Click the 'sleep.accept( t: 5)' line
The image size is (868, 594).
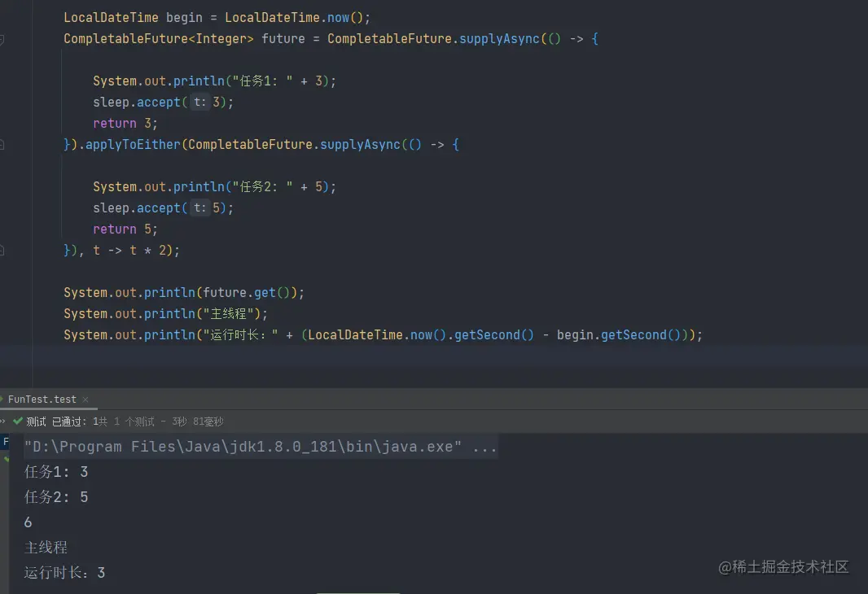pos(164,208)
